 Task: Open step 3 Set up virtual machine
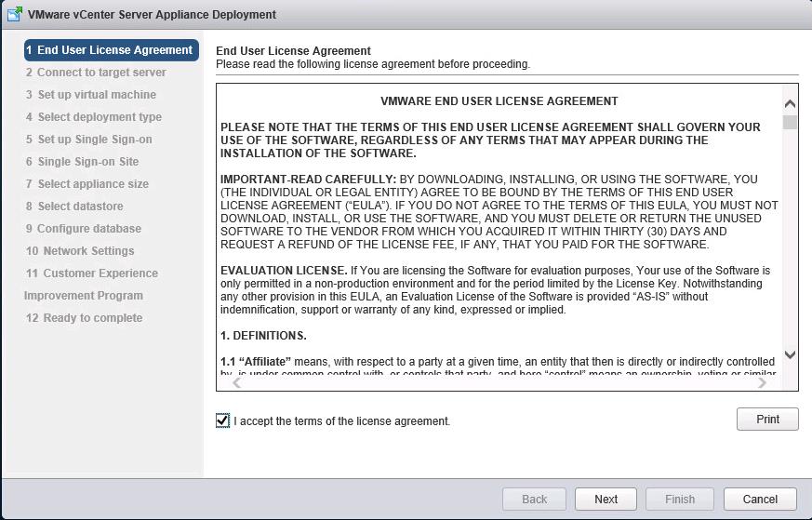pyautogui.click(x=91, y=95)
